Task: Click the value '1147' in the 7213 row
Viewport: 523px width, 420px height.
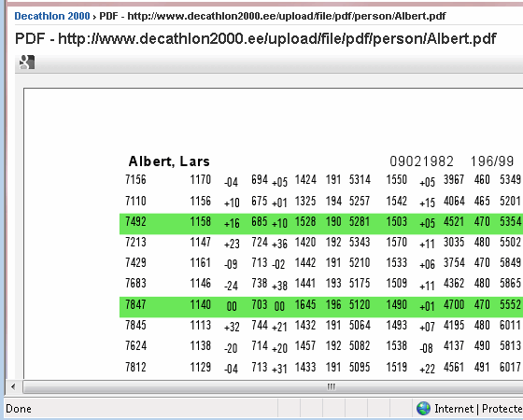Action: pyautogui.click(x=201, y=242)
